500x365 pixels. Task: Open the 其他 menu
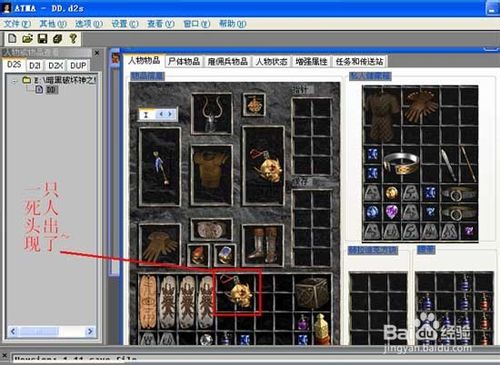pyautogui.click(x=53, y=24)
